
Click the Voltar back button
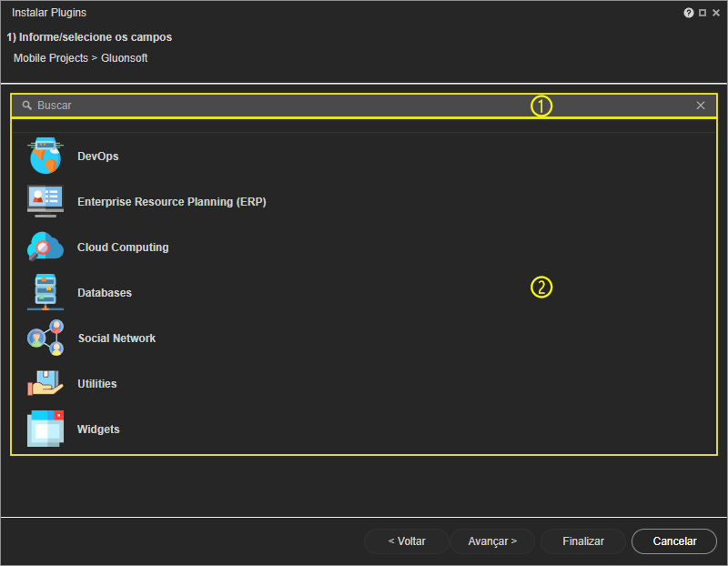(x=407, y=541)
